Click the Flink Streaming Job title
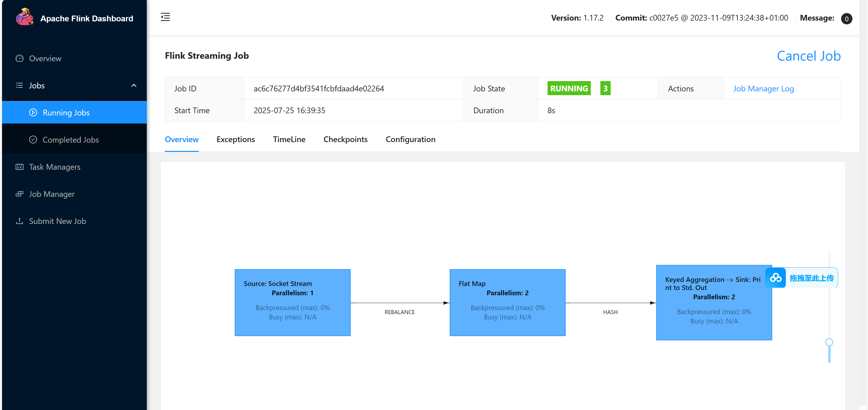The height and width of the screenshot is (410, 868). [207, 55]
